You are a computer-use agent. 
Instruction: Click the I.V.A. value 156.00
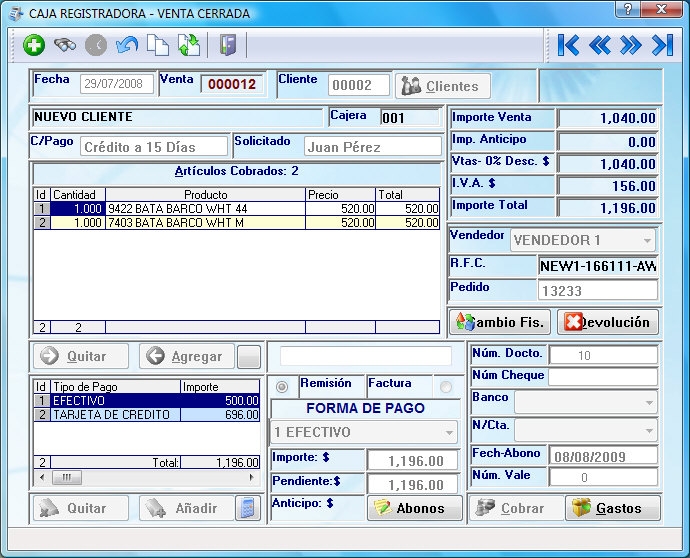pos(608,185)
